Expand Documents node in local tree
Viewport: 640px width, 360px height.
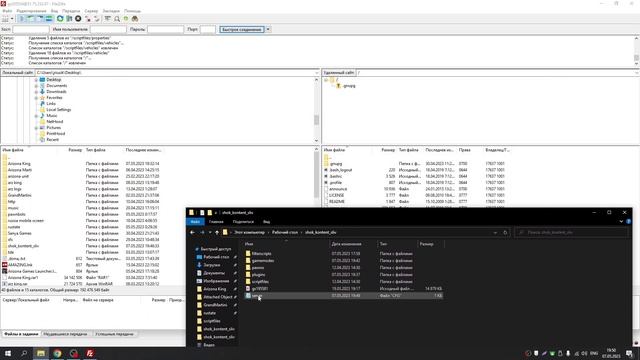[36, 86]
